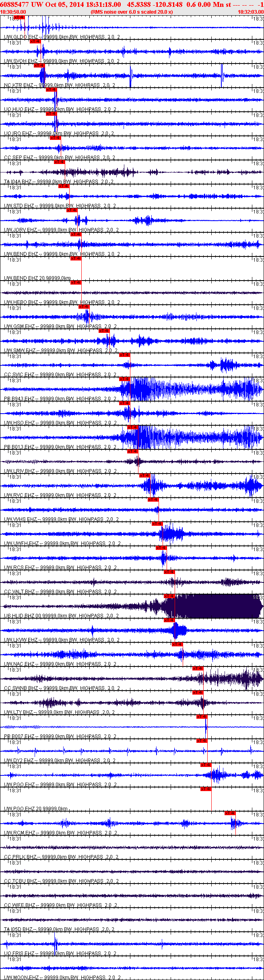The width and height of the screenshot is (264, 980).
Task: Click the CC.WIFE BHZ station label
Action: pyautogui.click(x=20, y=905)
